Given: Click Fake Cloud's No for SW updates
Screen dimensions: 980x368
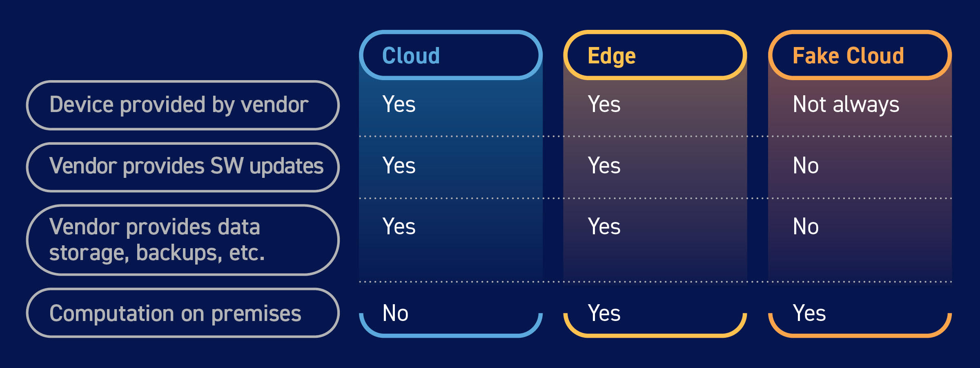Looking at the screenshot, I should click(x=806, y=166).
